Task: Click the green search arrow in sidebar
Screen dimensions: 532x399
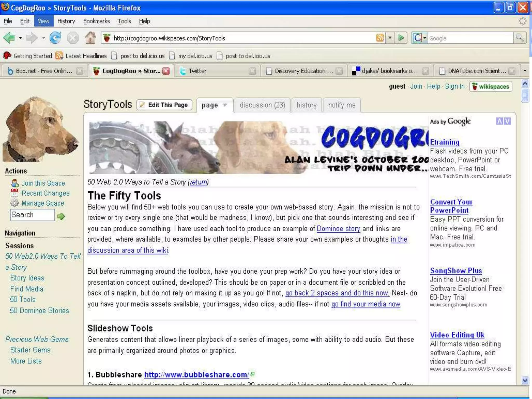Action: tap(61, 216)
